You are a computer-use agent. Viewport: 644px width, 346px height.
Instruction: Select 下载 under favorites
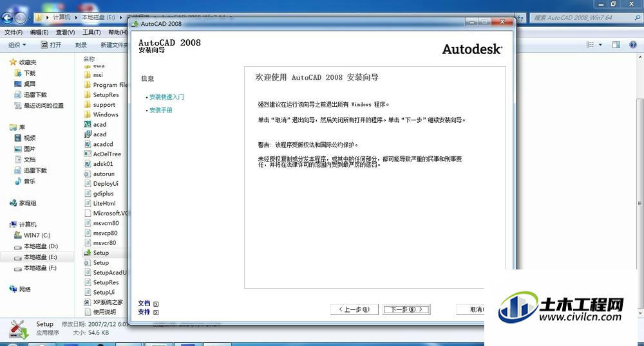25,73
